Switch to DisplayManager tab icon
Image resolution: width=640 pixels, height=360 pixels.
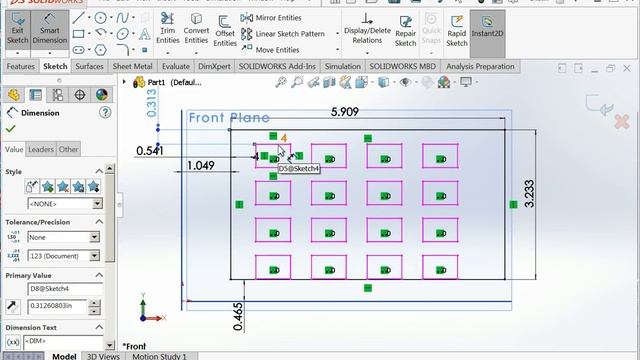click(x=102, y=95)
